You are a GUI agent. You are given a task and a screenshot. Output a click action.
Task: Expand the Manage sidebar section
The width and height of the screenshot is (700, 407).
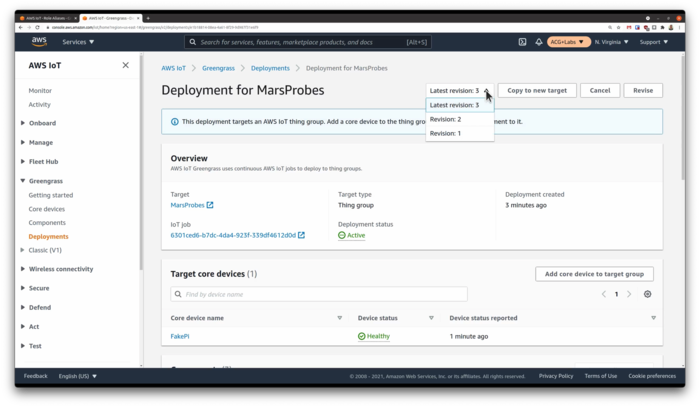click(x=22, y=142)
